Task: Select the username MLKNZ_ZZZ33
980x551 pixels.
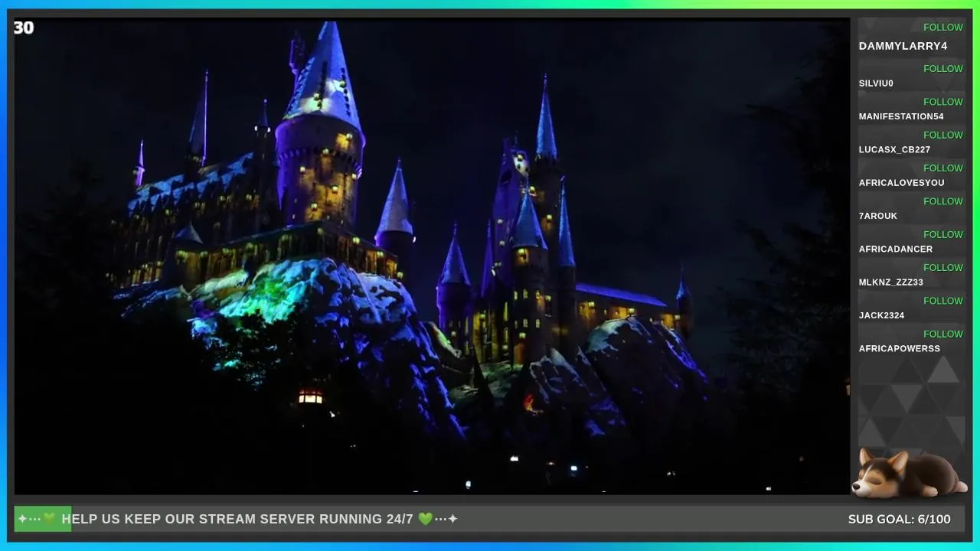Action: (x=891, y=282)
